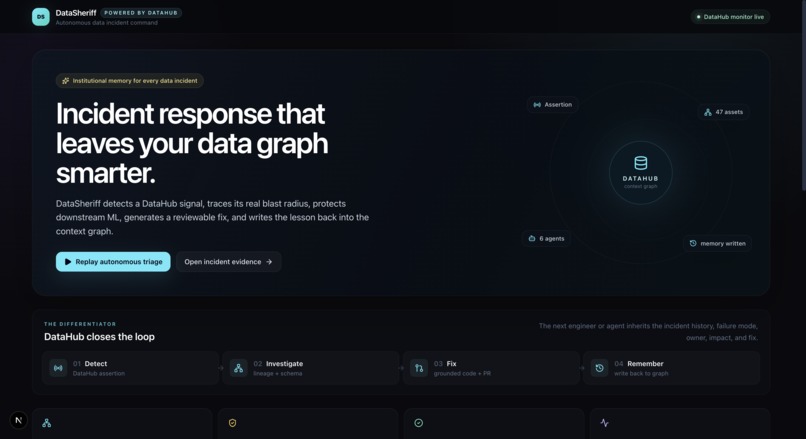Click the green live dot in DataHub monitor badge

click(698, 17)
